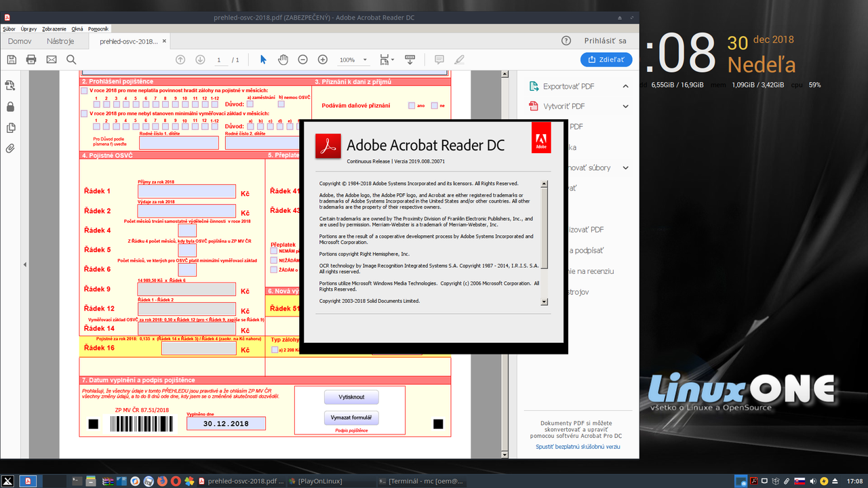The height and width of the screenshot is (488, 868).
Task: Expand the Vytvoriť PDF section chevron
Action: pos(625,106)
